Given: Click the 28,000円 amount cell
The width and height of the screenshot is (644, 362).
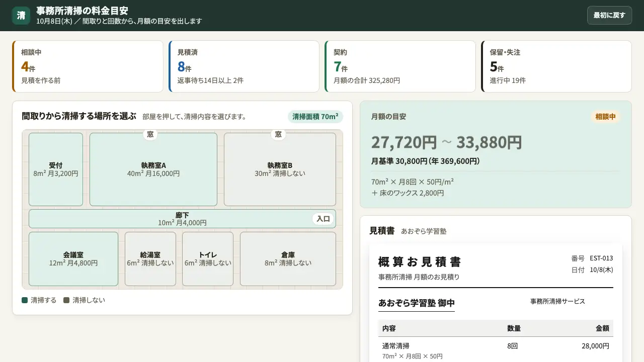Looking at the screenshot, I should tap(595, 346).
